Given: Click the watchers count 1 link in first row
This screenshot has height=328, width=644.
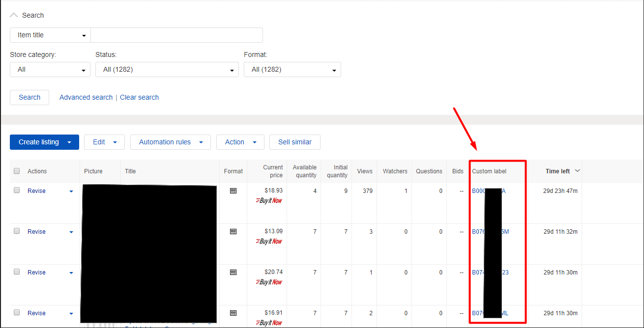Looking at the screenshot, I should pos(406,191).
